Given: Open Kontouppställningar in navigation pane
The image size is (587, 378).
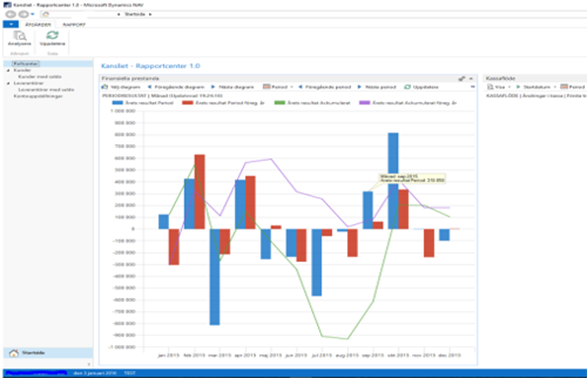Looking at the screenshot, I should click(x=38, y=96).
